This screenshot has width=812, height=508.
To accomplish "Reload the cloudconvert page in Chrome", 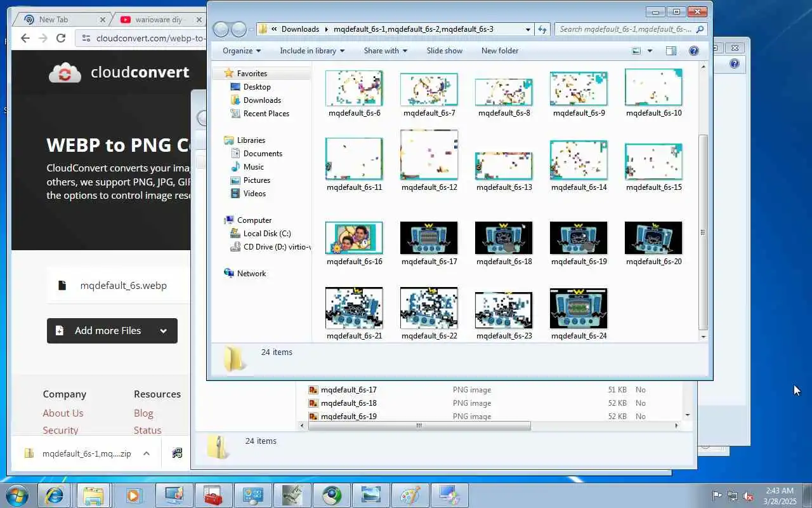I will click(x=61, y=38).
